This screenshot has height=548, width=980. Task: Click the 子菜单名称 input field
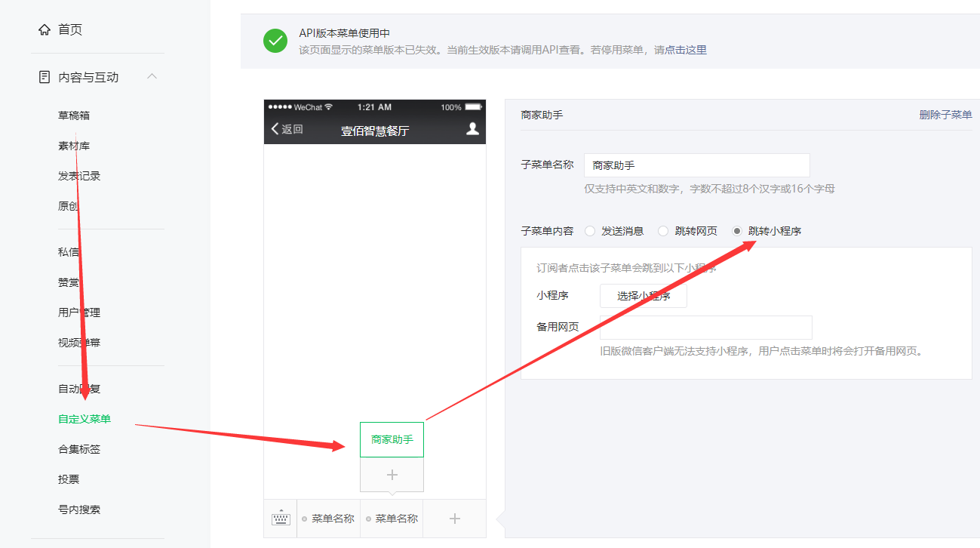[697, 165]
